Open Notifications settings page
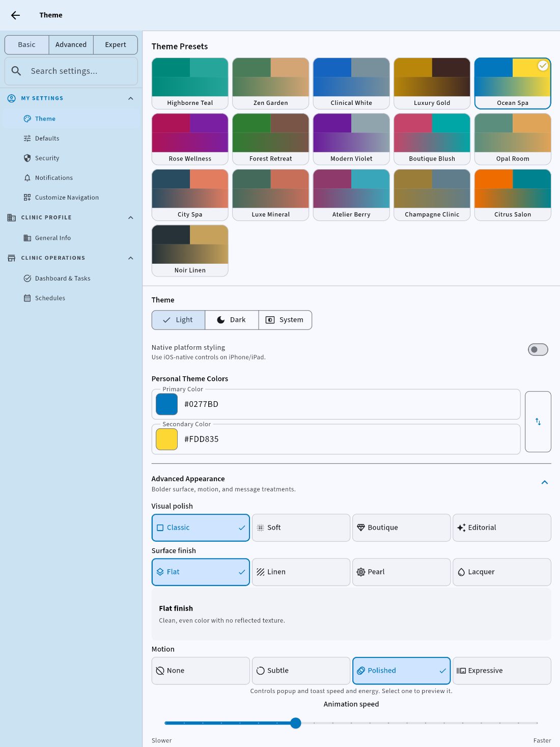Viewport: 560px width, 747px height. (71, 178)
